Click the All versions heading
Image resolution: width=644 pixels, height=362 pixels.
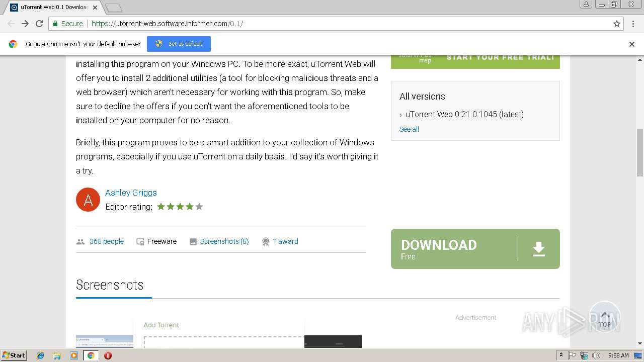point(422,96)
